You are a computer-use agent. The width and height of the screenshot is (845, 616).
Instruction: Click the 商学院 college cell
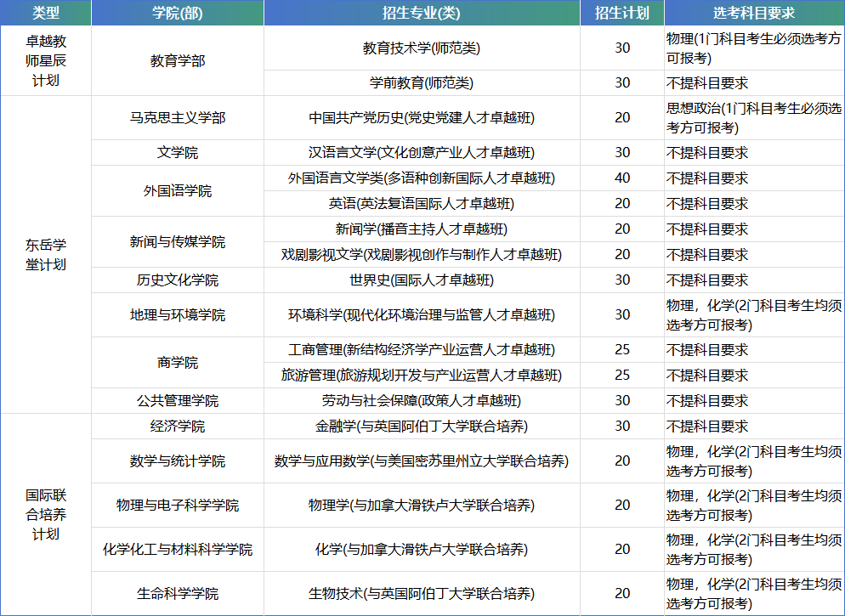pos(178,361)
